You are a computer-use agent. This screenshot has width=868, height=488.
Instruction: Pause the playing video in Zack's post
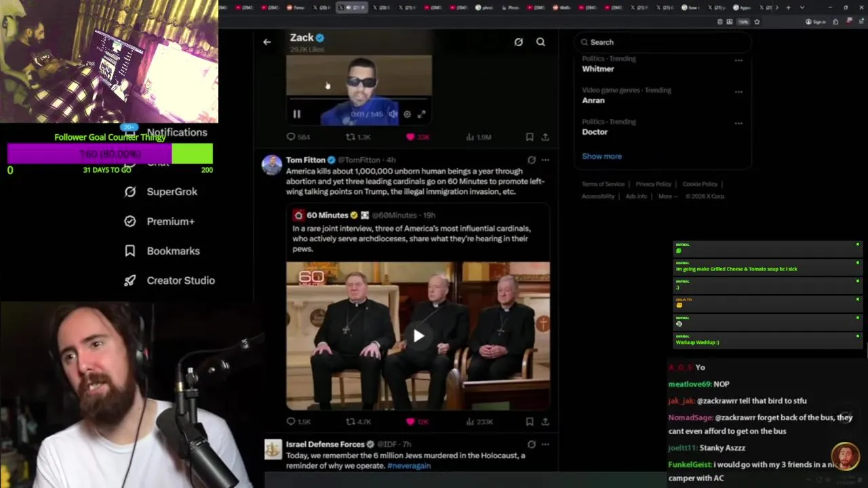[296, 115]
